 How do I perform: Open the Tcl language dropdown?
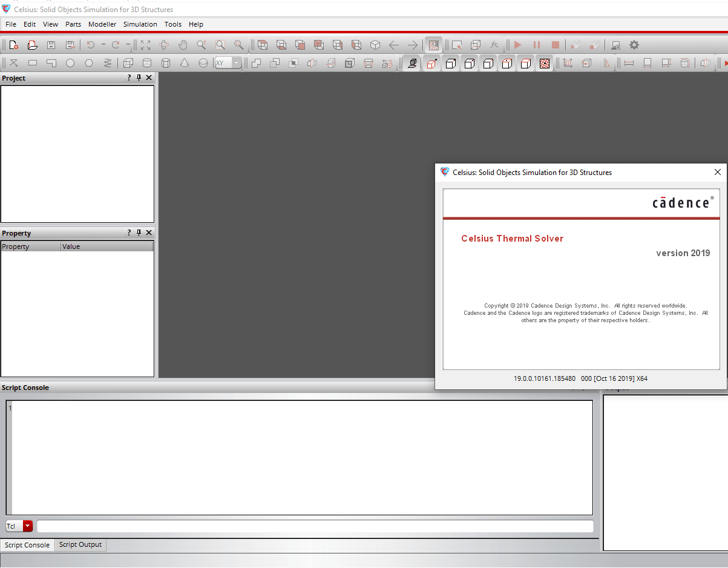(x=28, y=526)
